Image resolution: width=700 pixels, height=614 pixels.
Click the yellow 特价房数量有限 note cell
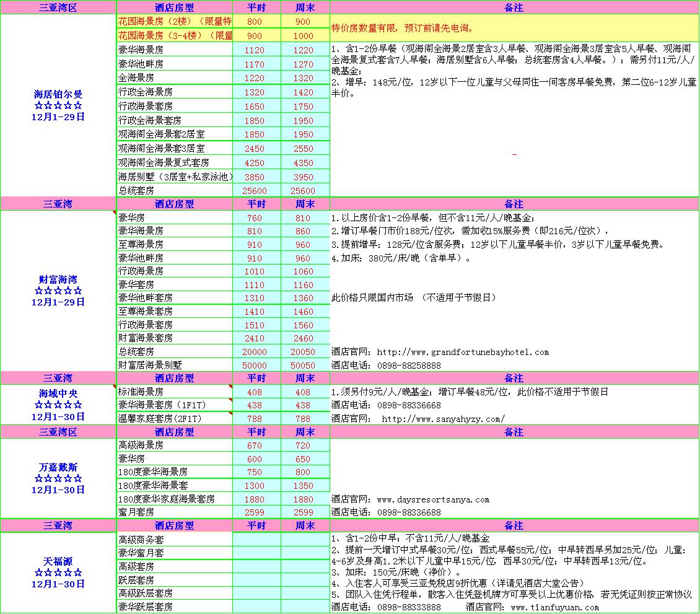tap(514, 28)
